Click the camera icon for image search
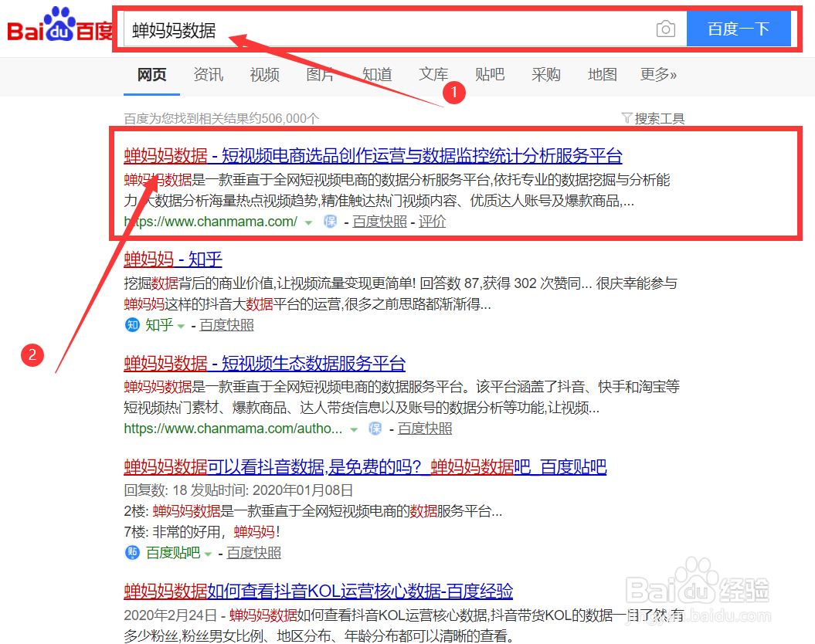This screenshot has height=644, width=815. pos(665,29)
